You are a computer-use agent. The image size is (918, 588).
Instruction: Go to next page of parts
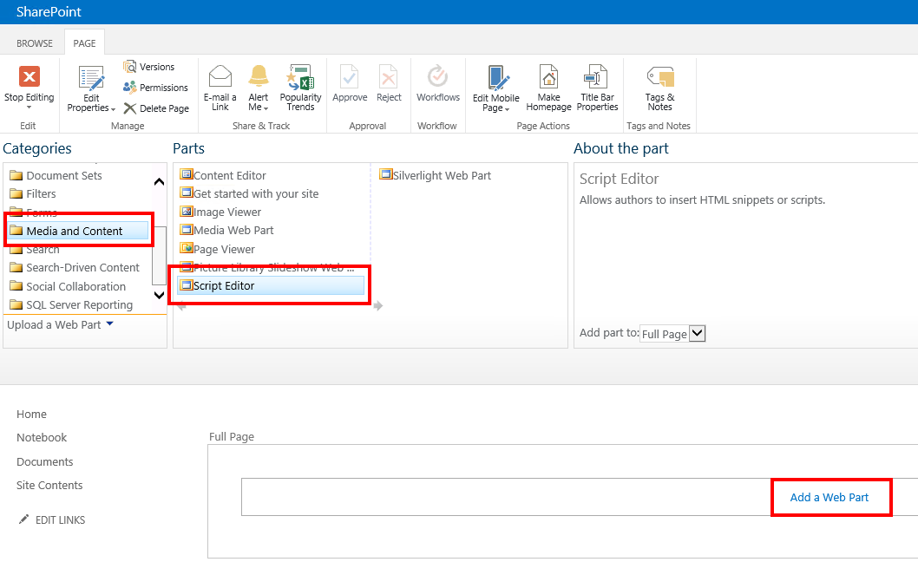378,305
